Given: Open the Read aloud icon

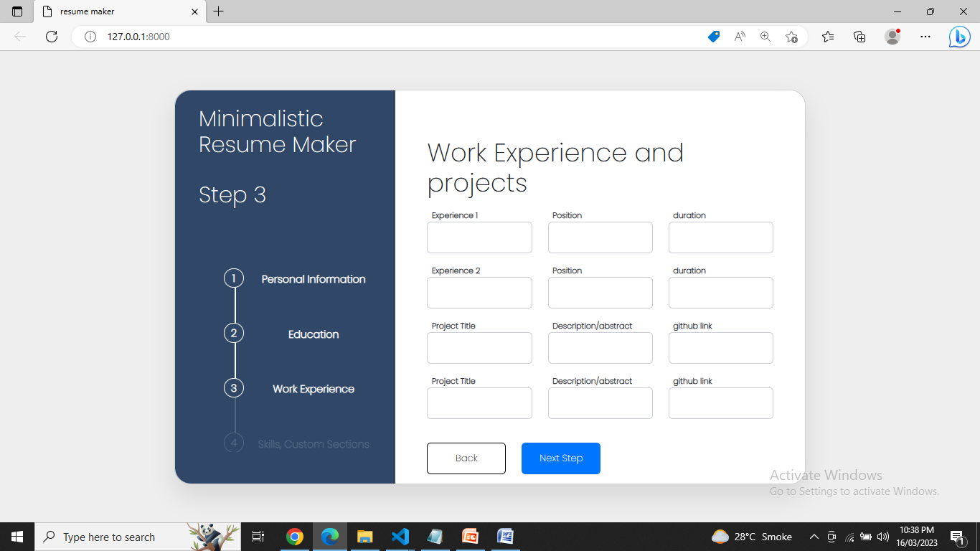Looking at the screenshot, I should pyautogui.click(x=739, y=36).
